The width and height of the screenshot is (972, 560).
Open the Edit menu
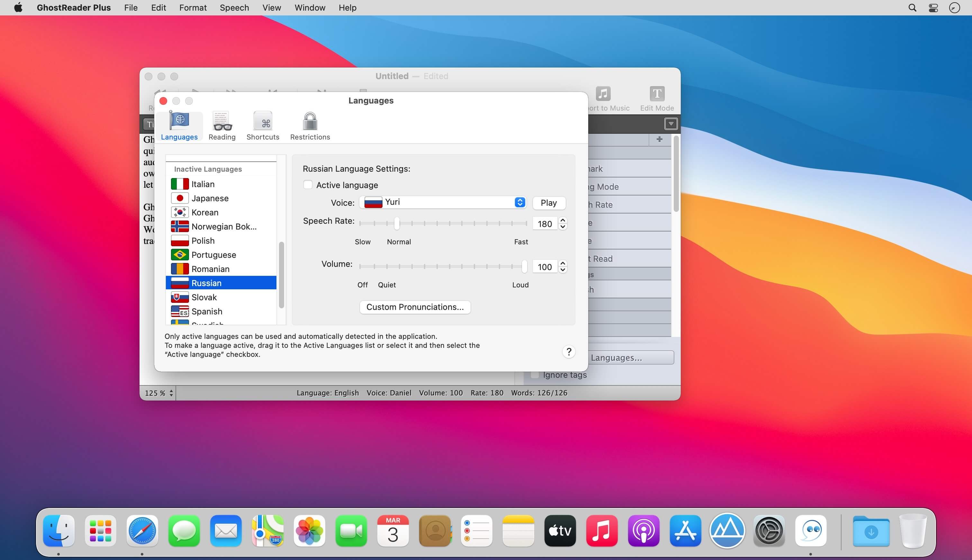[x=158, y=8]
